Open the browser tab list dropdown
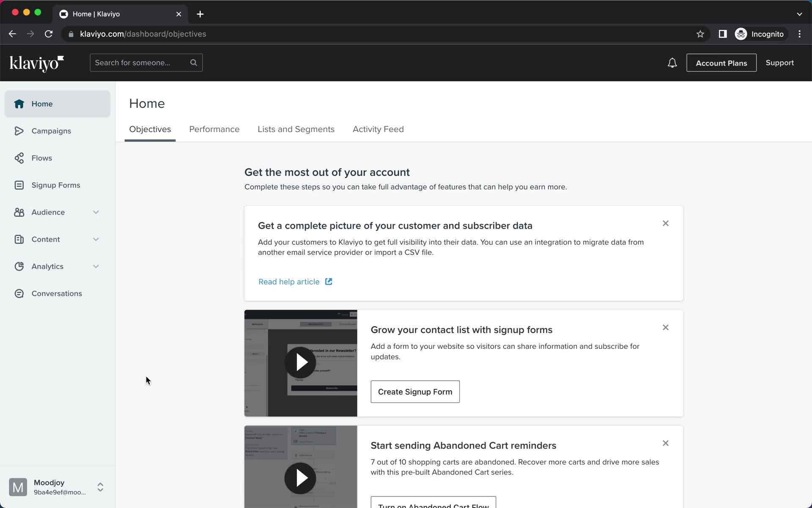The width and height of the screenshot is (812, 508). 799,14
